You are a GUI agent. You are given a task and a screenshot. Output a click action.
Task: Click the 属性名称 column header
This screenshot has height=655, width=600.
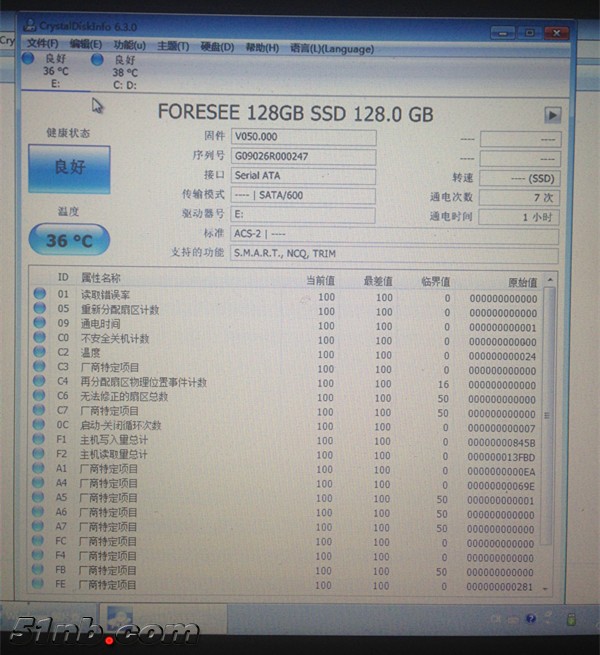click(x=101, y=278)
